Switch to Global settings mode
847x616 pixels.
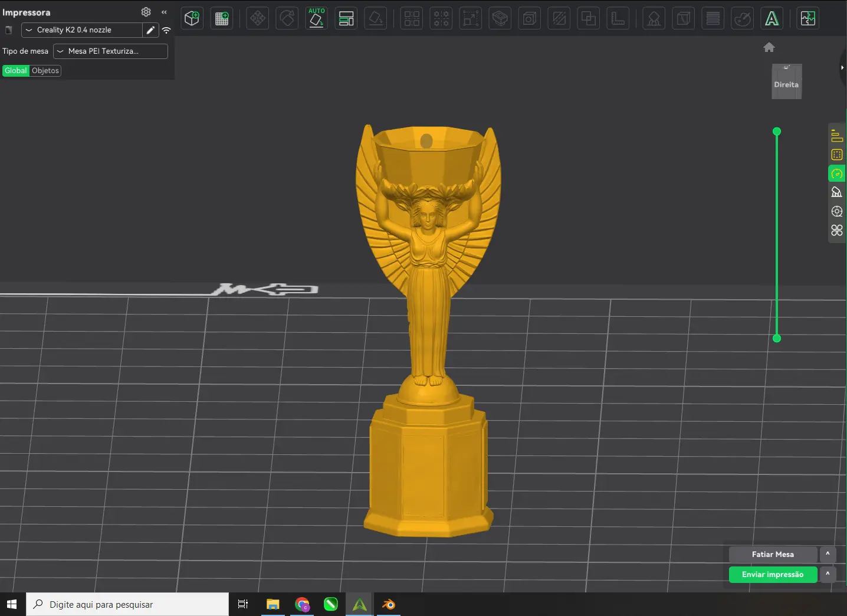(16, 71)
